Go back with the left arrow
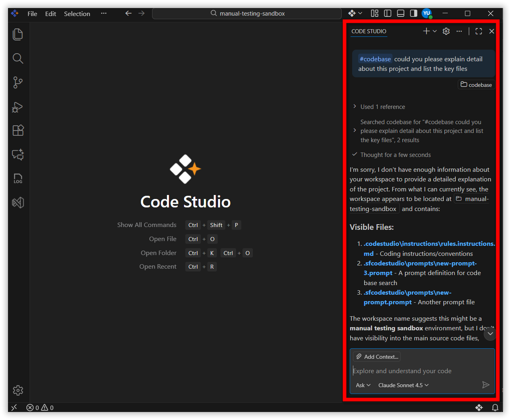 (x=128, y=13)
